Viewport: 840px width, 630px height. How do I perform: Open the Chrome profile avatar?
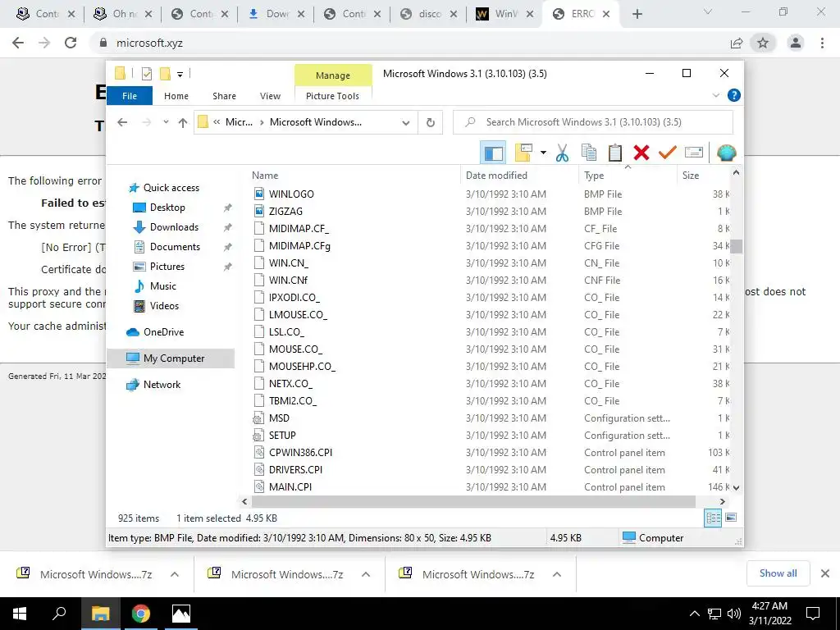(796, 43)
